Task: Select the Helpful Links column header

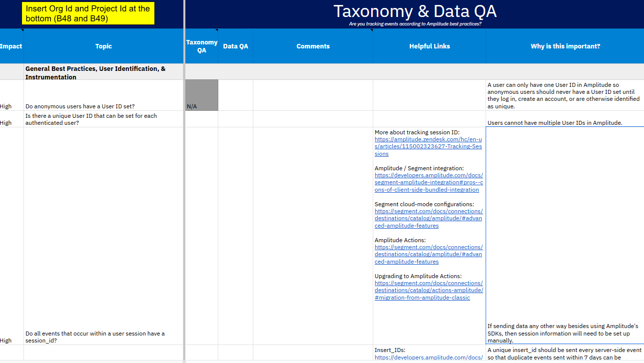Action: [x=429, y=46]
